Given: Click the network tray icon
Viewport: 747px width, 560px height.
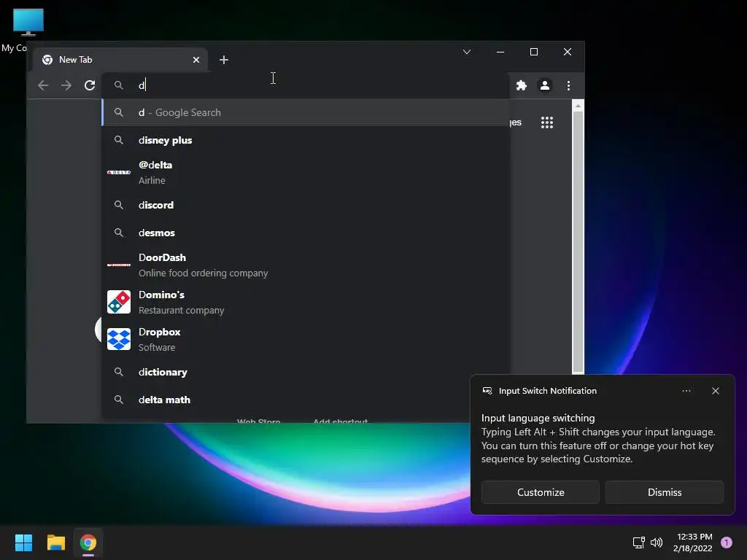Looking at the screenshot, I should coord(638,542).
